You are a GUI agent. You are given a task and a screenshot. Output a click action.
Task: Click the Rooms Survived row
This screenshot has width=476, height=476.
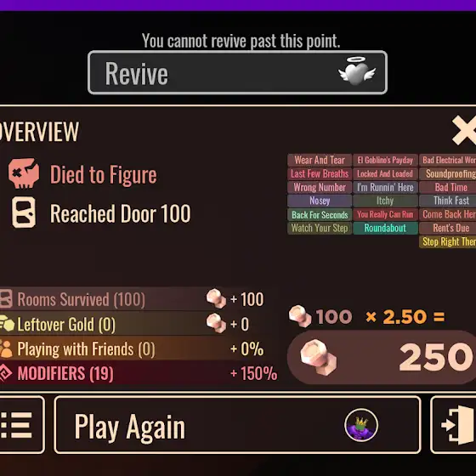click(133, 299)
